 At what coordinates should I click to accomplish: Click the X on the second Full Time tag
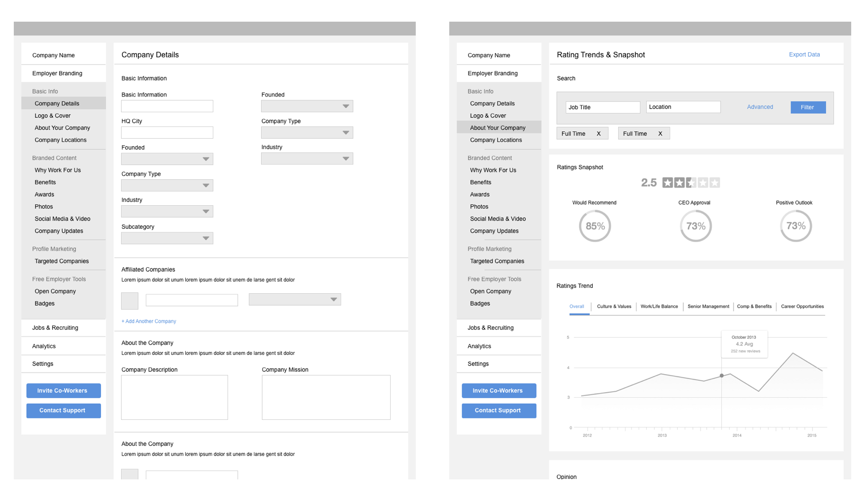660,134
